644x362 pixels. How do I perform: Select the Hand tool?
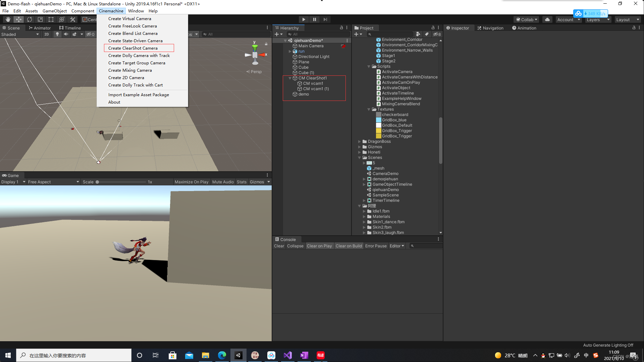point(8,19)
